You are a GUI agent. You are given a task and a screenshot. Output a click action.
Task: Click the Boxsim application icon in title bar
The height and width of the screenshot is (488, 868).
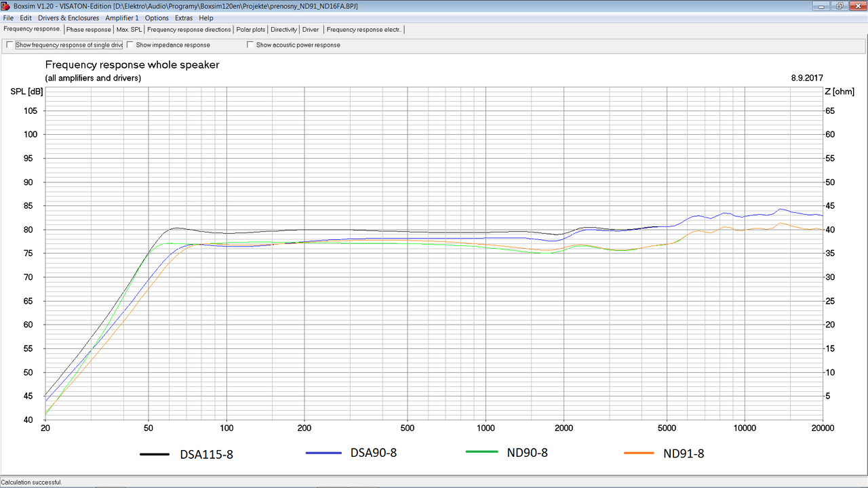click(5, 6)
